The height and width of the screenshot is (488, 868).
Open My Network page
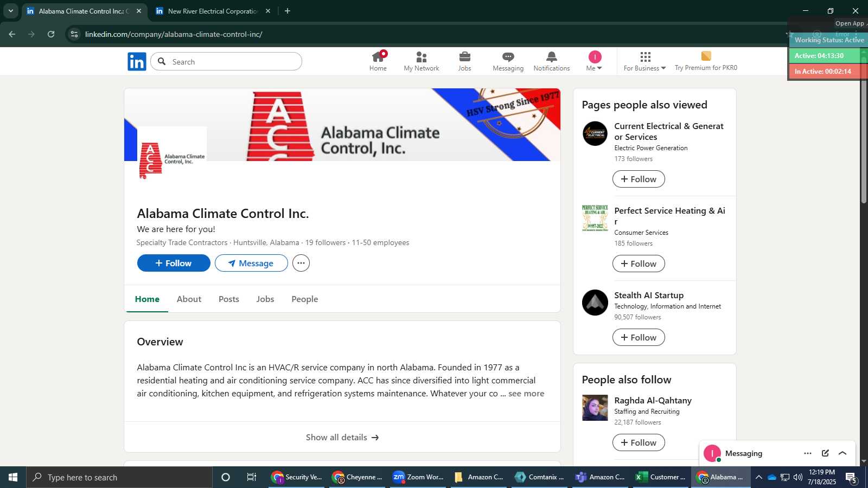point(422,61)
